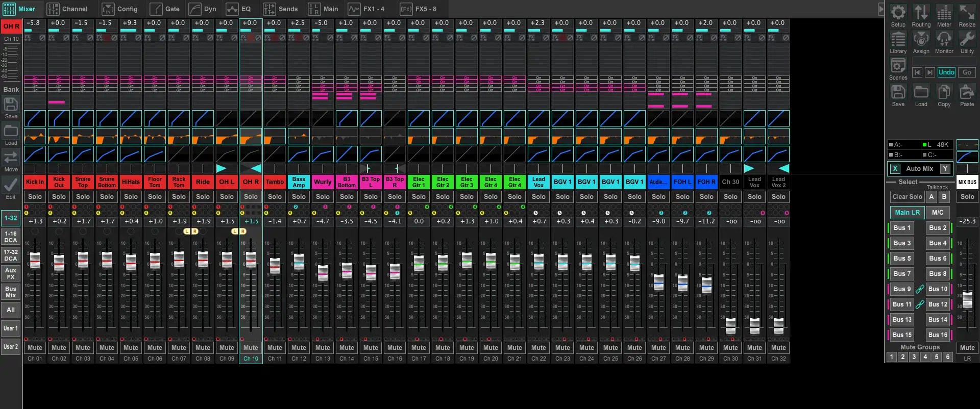Open the Kick In compressor curve thumbnail
The image size is (980, 409).
pyautogui.click(x=35, y=154)
